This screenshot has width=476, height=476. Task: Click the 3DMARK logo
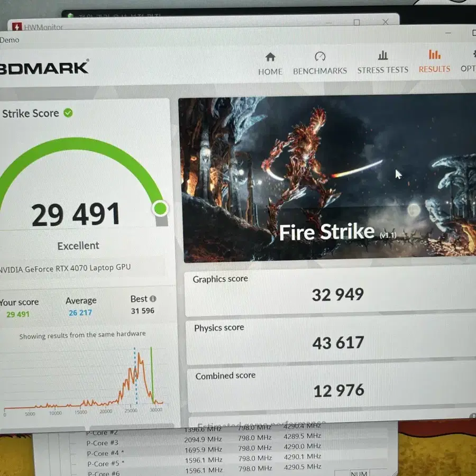click(x=44, y=67)
